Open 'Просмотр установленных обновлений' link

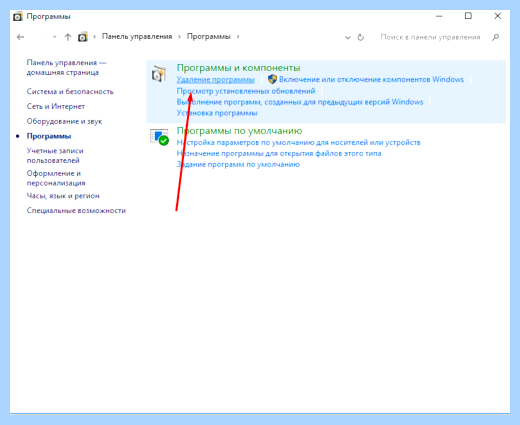[246, 91]
